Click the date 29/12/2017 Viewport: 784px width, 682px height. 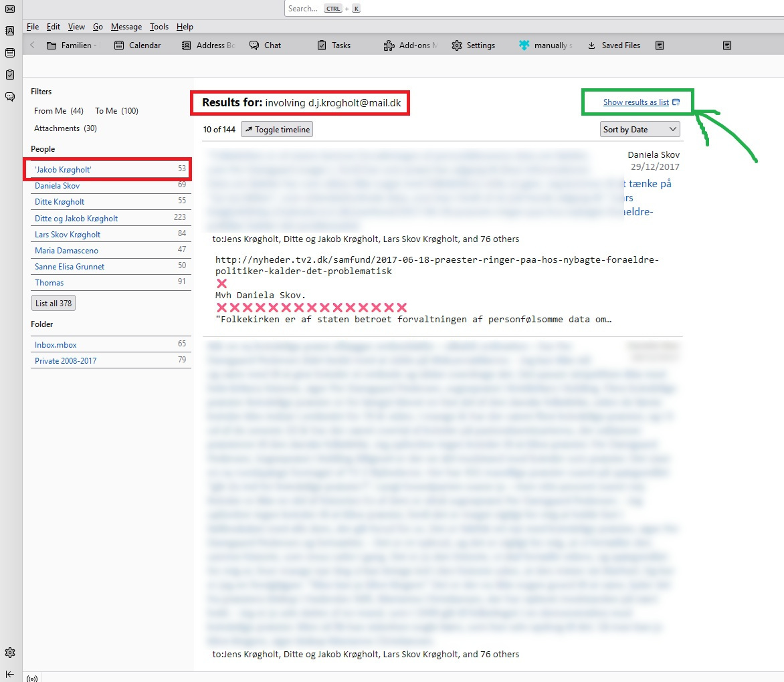click(655, 167)
